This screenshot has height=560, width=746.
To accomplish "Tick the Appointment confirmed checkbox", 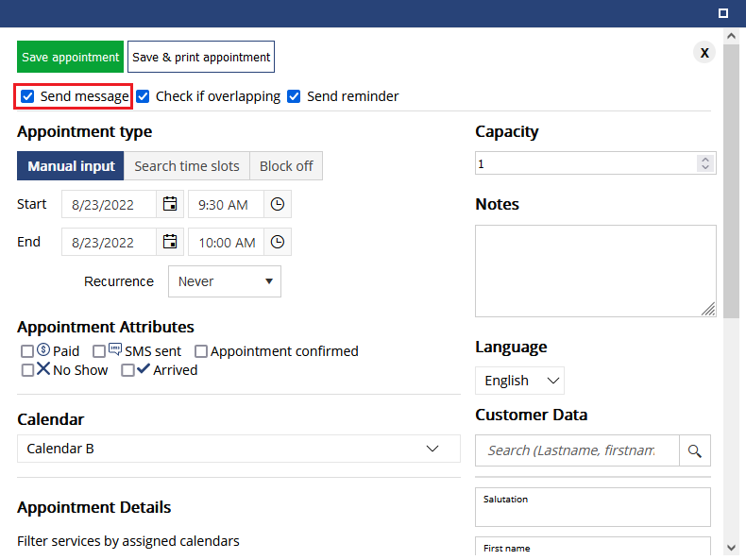I will click(201, 351).
